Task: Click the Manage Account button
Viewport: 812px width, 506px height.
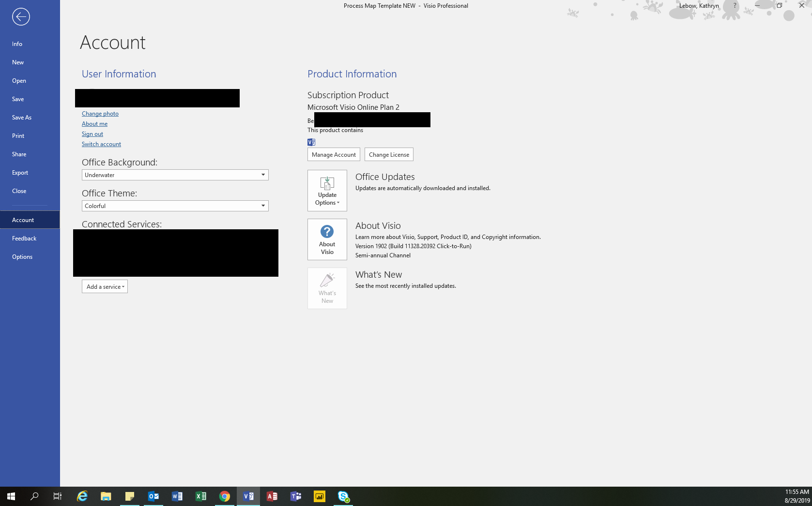Action: (x=334, y=154)
